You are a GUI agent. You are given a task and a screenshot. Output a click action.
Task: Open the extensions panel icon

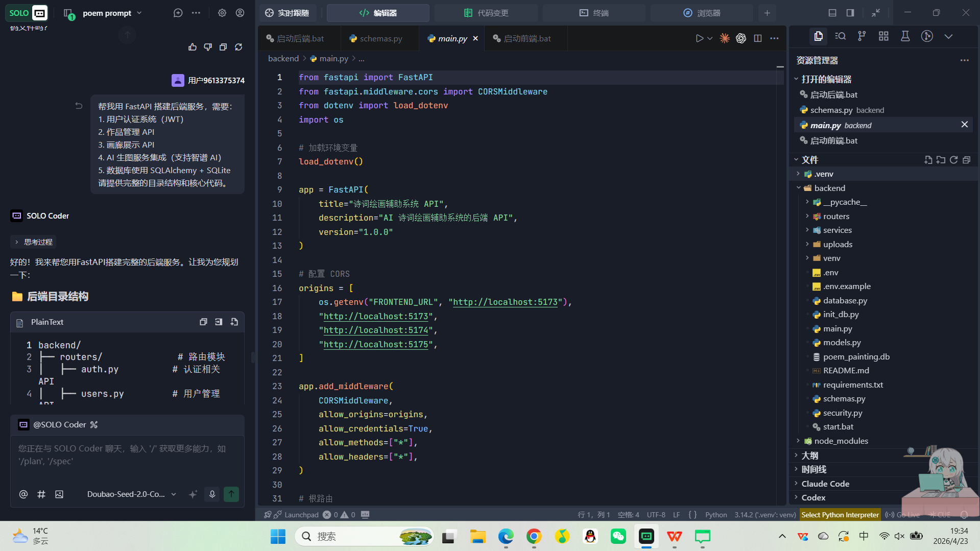pyautogui.click(x=883, y=36)
